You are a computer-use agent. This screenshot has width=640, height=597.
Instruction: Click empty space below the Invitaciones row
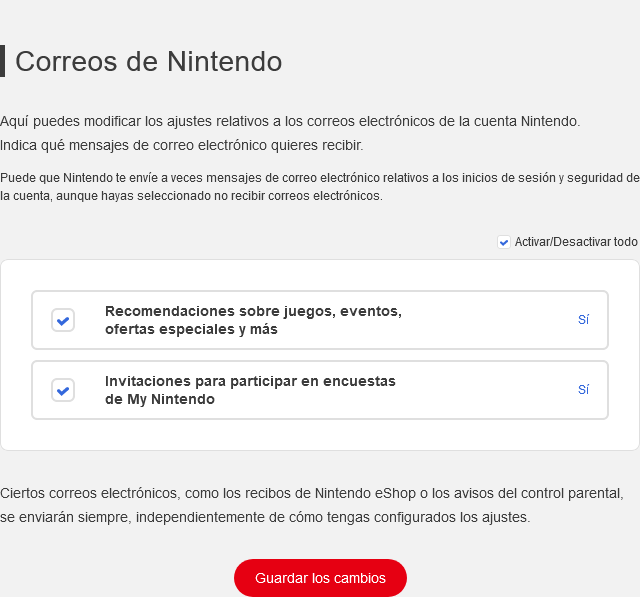pyautogui.click(x=320, y=435)
